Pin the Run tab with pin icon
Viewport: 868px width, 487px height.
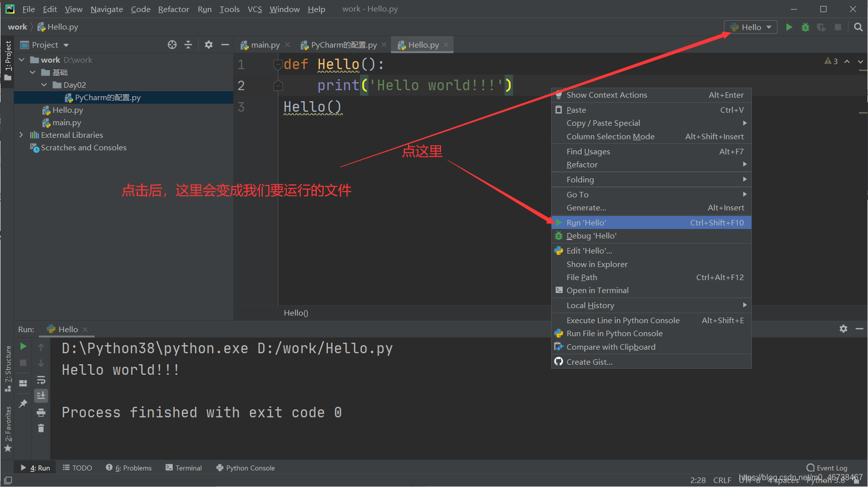23,403
